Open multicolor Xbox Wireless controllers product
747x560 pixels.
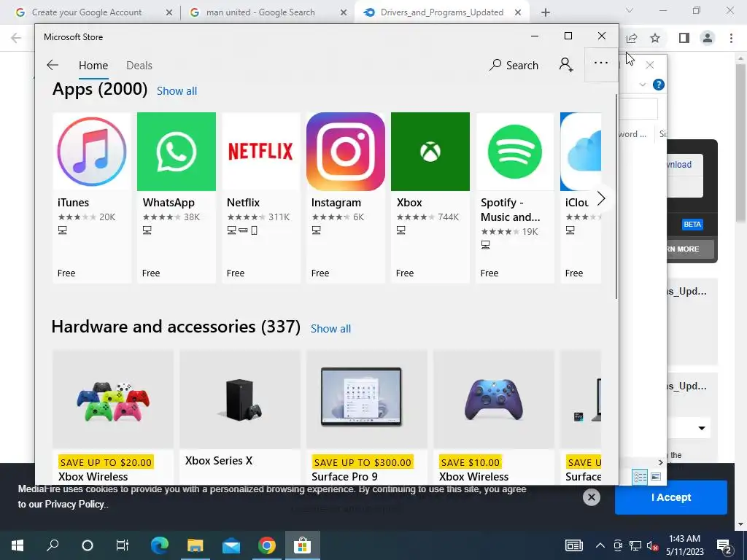113,417
